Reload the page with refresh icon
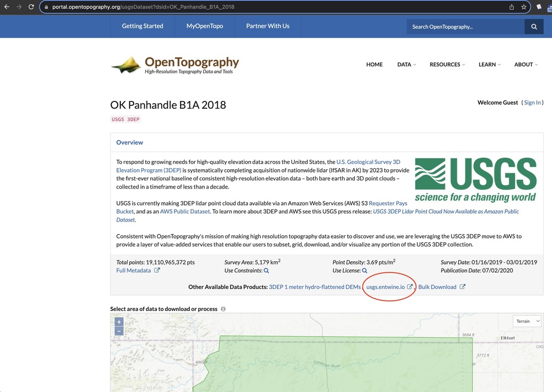The image size is (552, 392). (31, 7)
